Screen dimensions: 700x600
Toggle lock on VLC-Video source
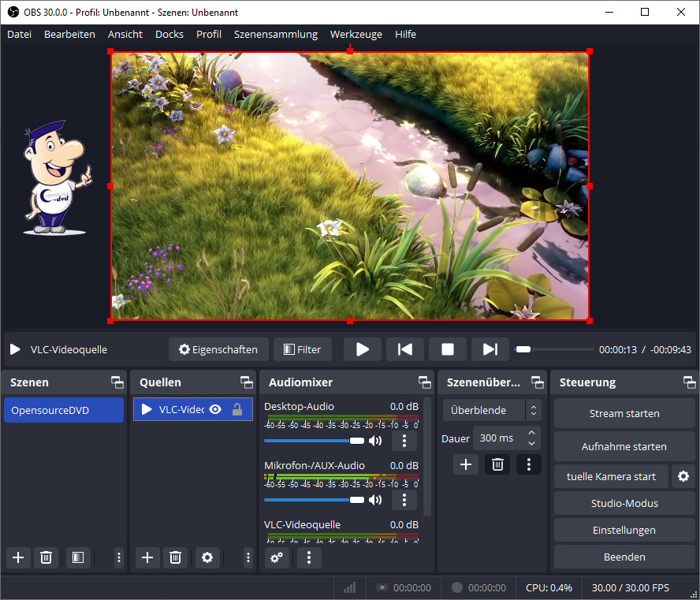click(x=236, y=409)
